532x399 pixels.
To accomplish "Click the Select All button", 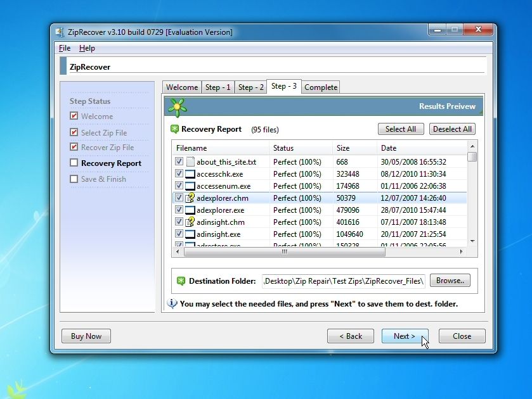I will coord(401,129).
